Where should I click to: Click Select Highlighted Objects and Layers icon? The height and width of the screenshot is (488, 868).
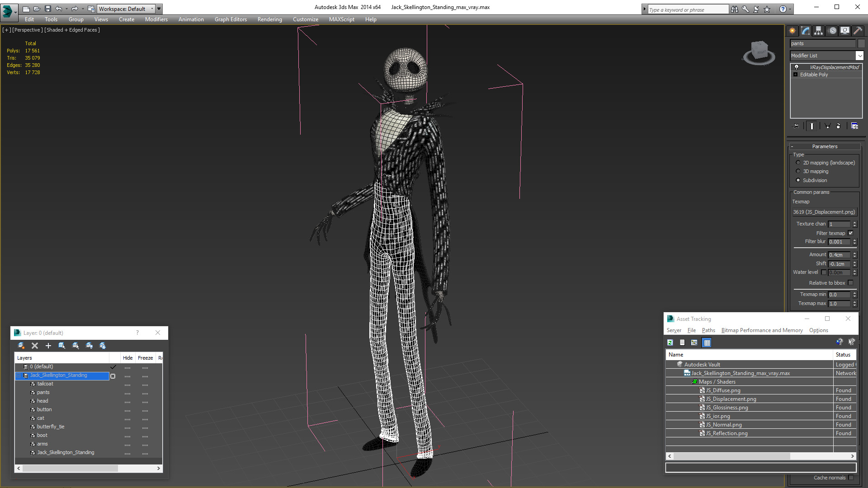(62, 346)
